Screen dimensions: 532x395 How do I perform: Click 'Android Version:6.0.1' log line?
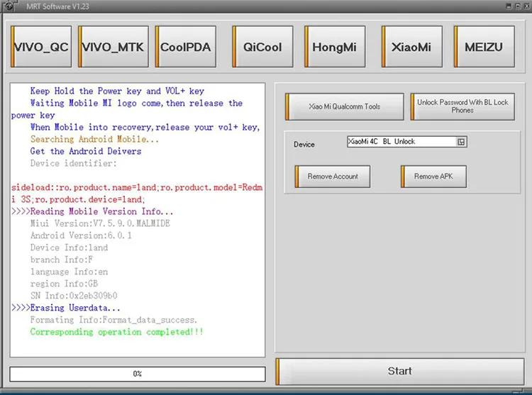81,235
